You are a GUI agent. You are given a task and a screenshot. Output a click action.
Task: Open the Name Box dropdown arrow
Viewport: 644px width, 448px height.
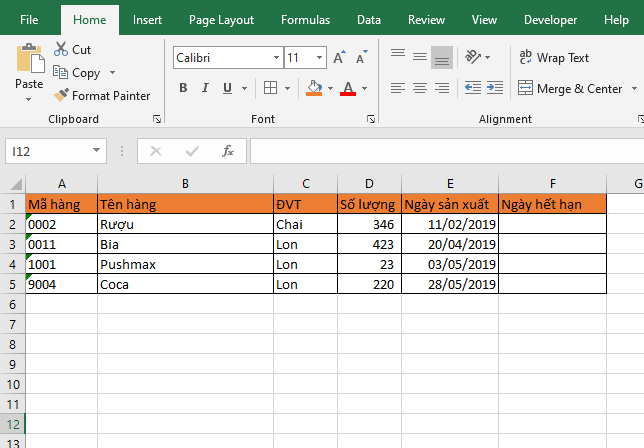coord(97,151)
